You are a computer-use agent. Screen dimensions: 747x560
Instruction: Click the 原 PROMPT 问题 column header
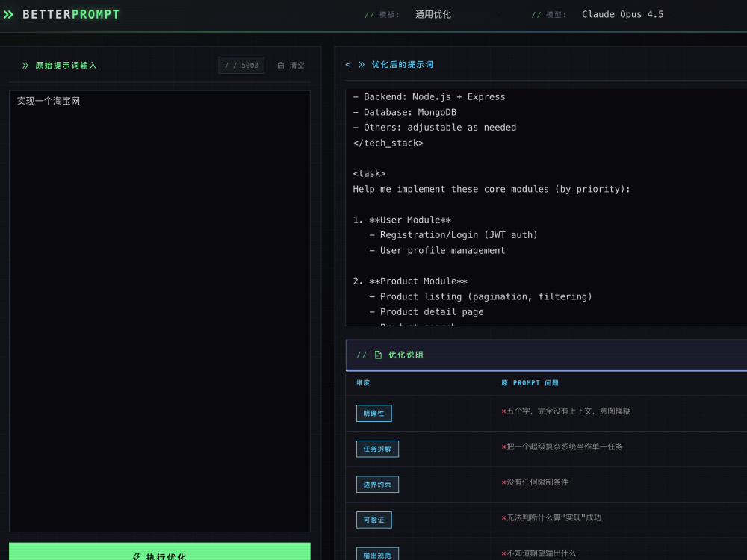530,383
